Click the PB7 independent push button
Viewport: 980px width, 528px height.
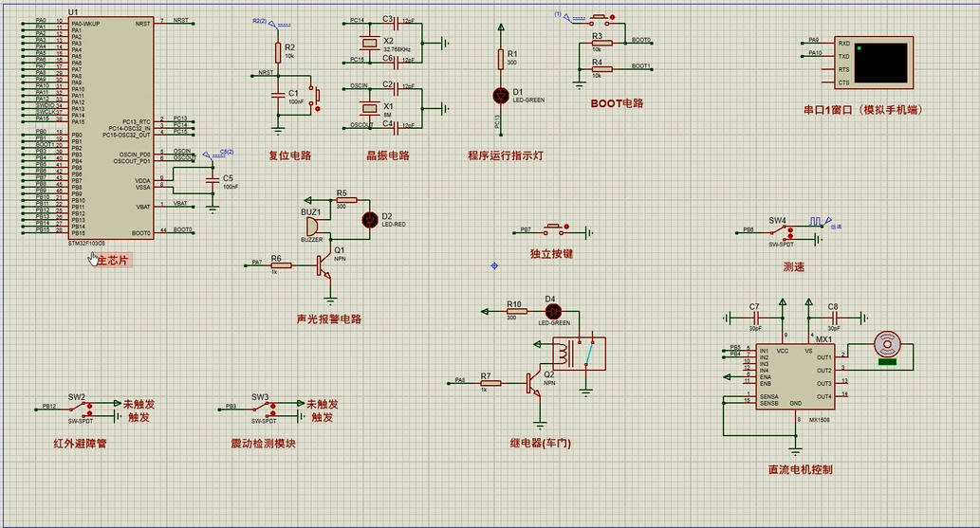[556, 230]
